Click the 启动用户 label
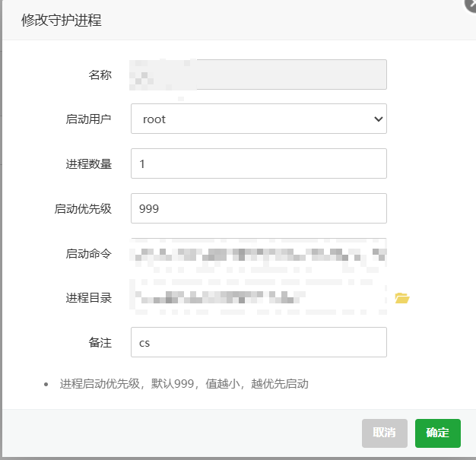The image size is (476, 460). pyautogui.click(x=89, y=119)
